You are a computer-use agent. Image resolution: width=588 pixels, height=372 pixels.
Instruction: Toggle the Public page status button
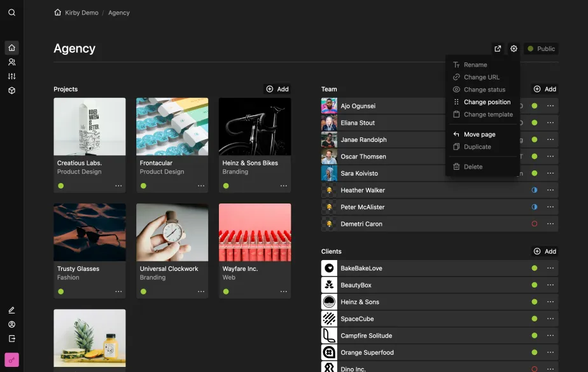tap(541, 49)
